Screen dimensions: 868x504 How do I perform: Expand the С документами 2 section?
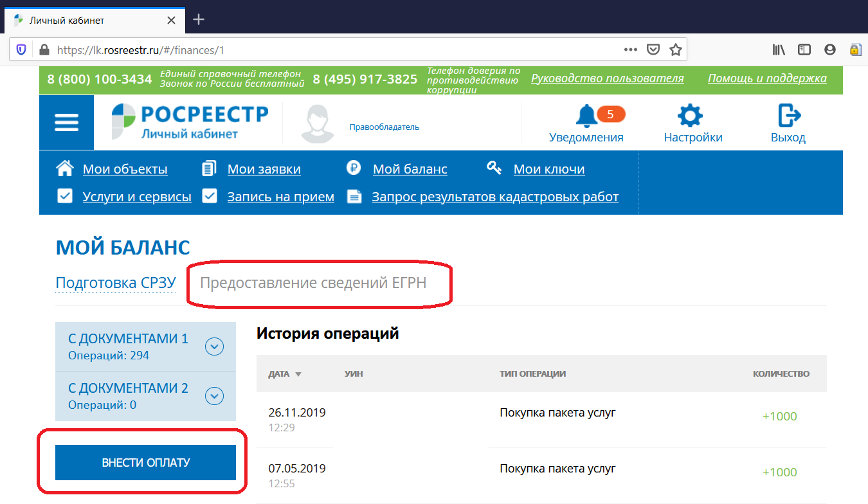pyautogui.click(x=214, y=396)
